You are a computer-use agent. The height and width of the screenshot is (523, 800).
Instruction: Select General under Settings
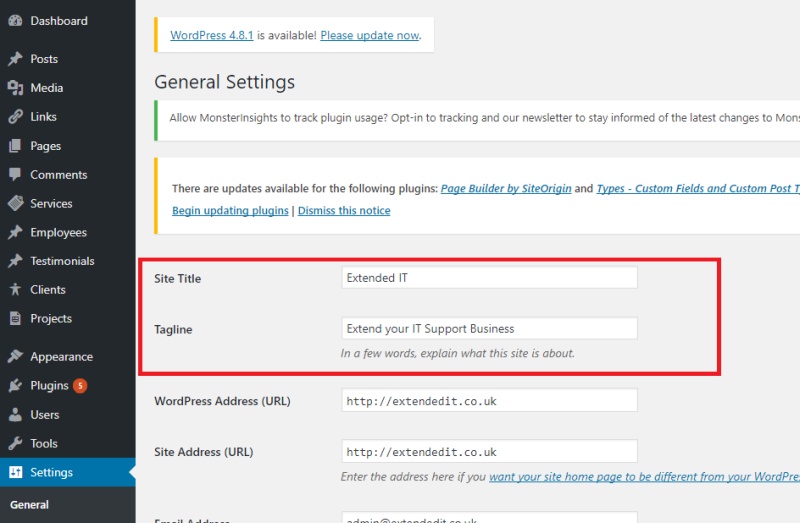pos(30,505)
